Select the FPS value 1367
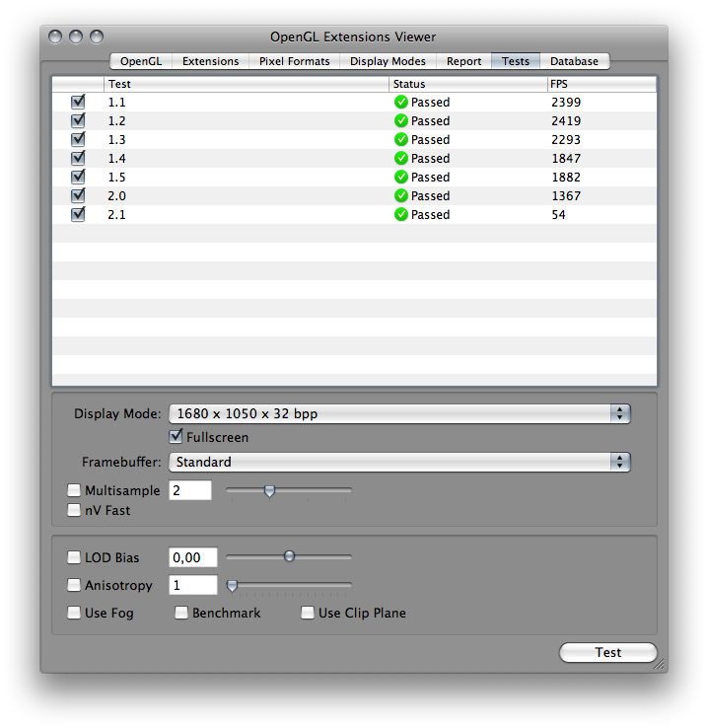The height and width of the screenshot is (728, 708). [x=566, y=196]
